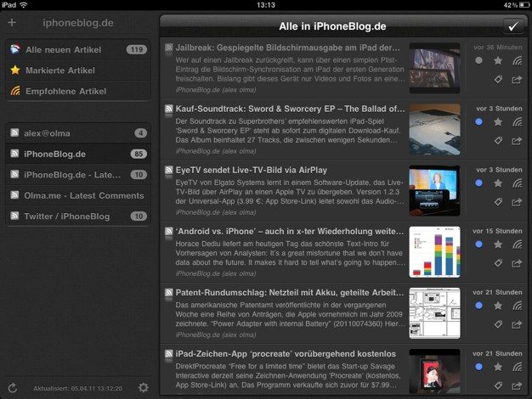Mark all as read with checkmark button
This screenshot has width=532, height=399.
click(x=513, y=26)
